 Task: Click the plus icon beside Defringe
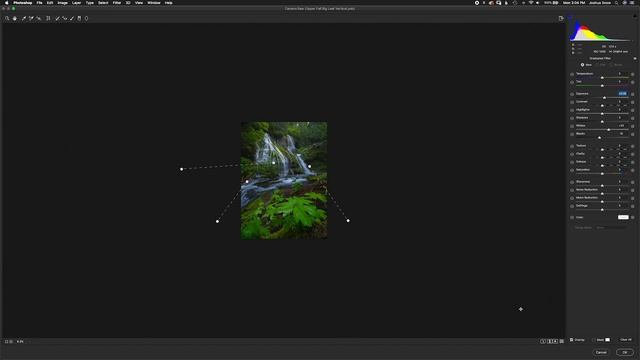click(633, 206)
